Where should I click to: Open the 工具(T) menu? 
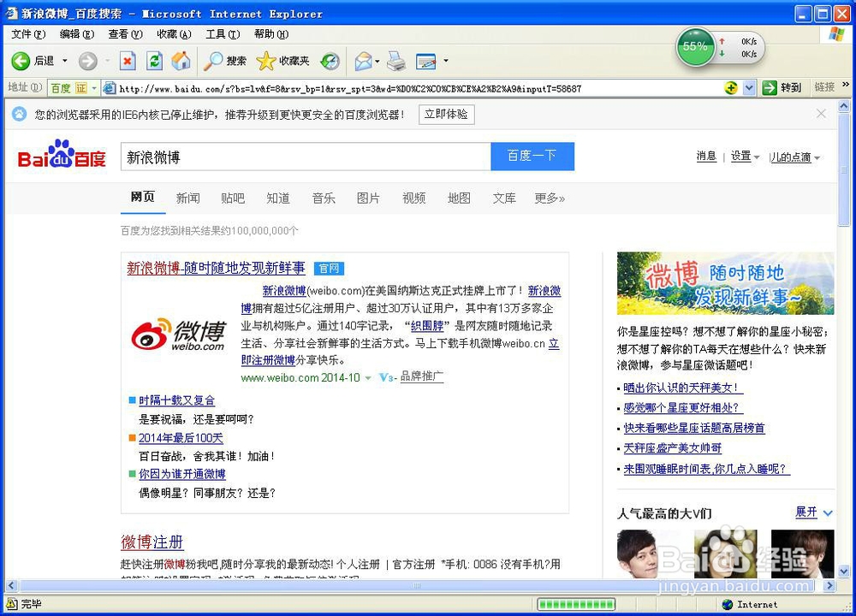pos(223,34)
